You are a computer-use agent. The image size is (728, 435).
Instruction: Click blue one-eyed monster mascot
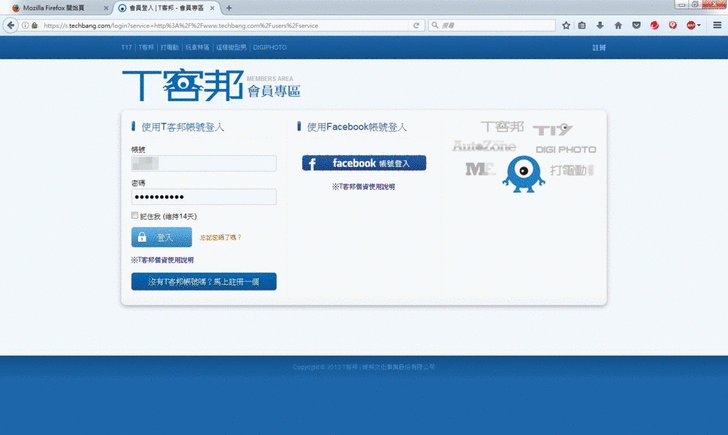point(524,174)
